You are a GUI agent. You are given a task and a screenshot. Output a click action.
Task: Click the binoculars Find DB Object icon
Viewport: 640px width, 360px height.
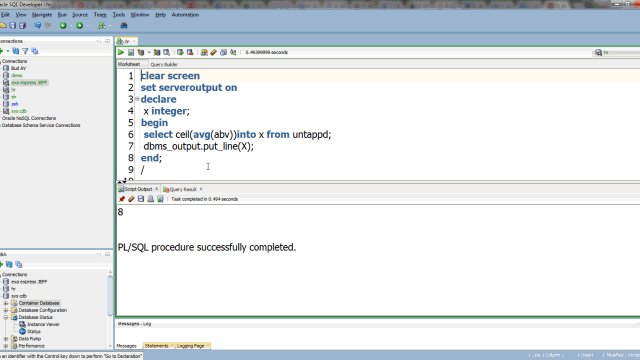click(124, 25)
